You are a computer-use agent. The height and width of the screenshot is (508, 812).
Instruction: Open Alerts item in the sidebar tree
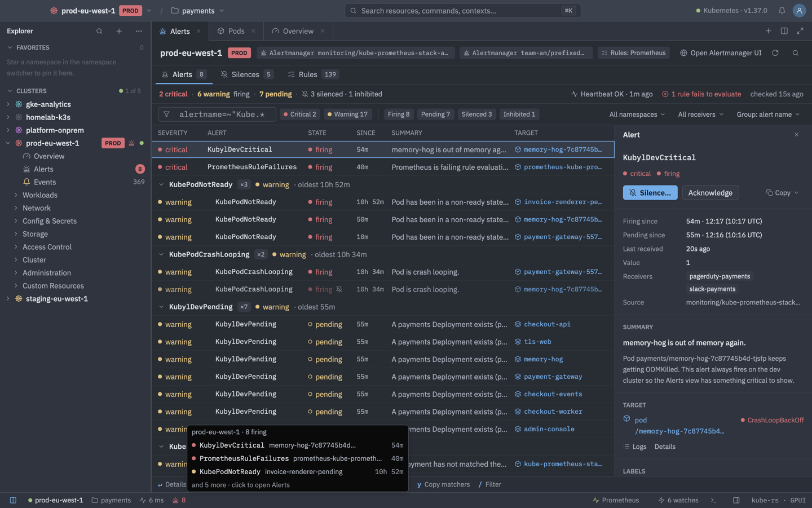coord(43,169)
